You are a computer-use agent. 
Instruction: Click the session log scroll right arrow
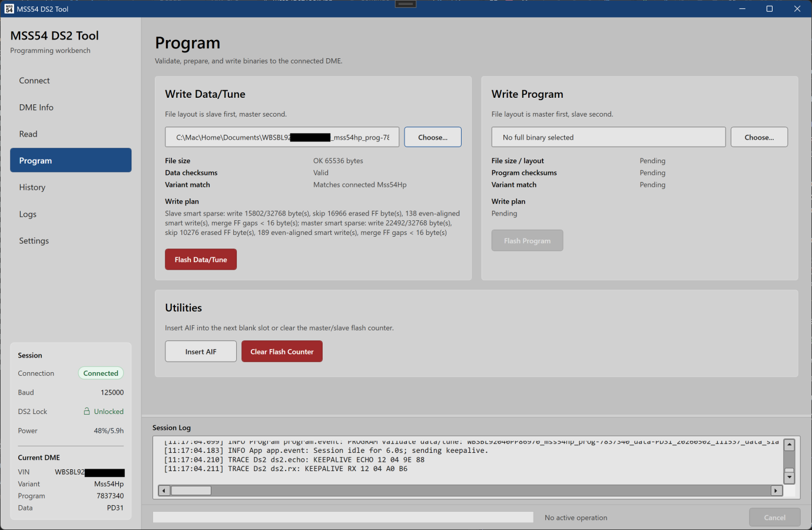[777, 491]
